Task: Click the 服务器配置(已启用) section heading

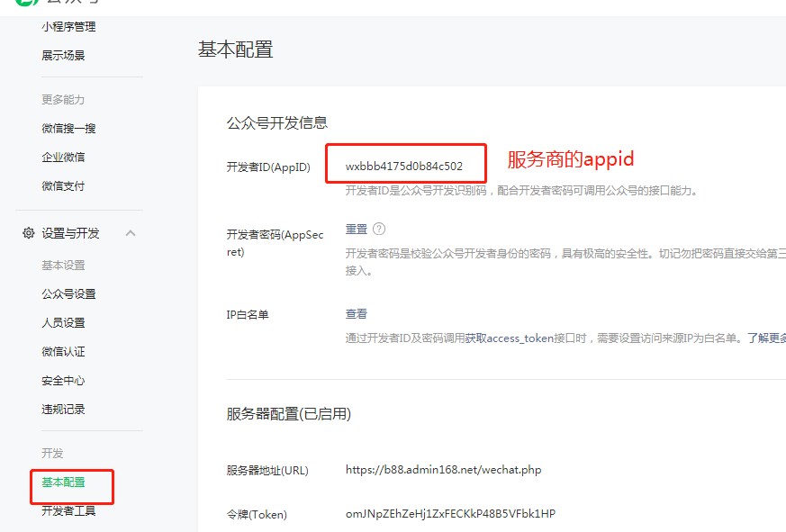Action: click(x=289, y=414)
